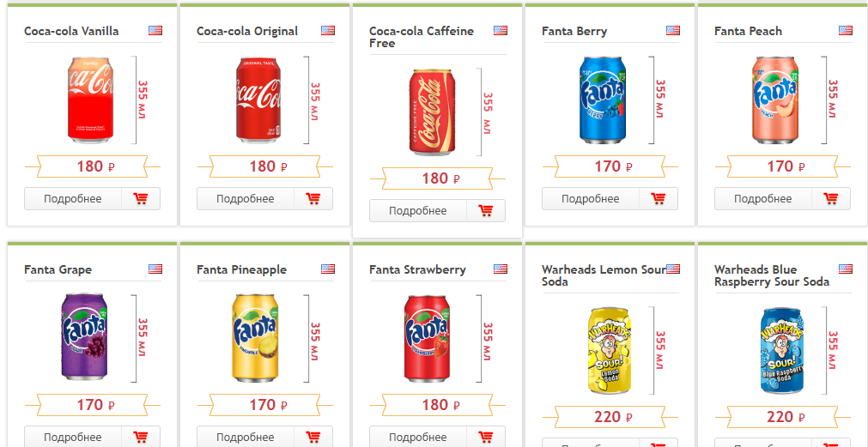868x447 pixels.
Task: Add Fanta Grape to cart
Action: click(x=141, y=437)
